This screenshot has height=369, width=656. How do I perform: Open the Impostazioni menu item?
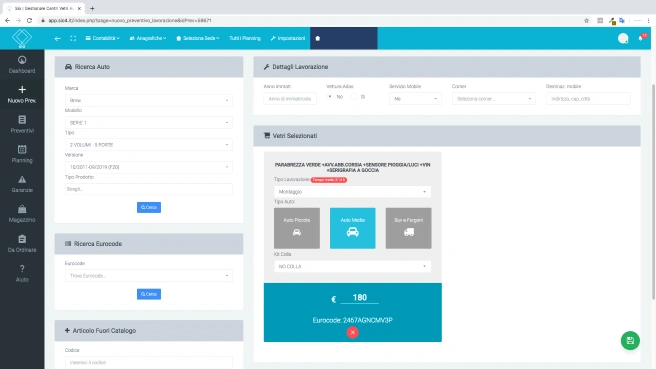tap(288, 38)
